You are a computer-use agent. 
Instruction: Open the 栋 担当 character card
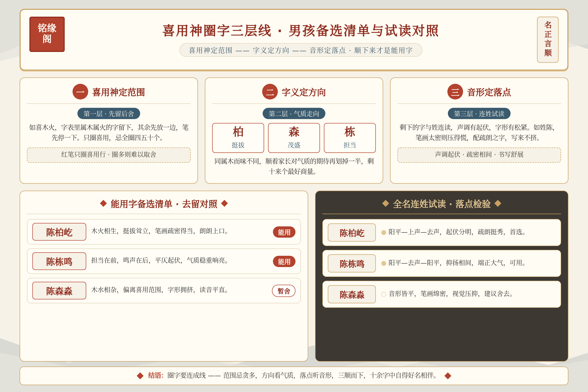pyautogui.click(x=350, y=138)
